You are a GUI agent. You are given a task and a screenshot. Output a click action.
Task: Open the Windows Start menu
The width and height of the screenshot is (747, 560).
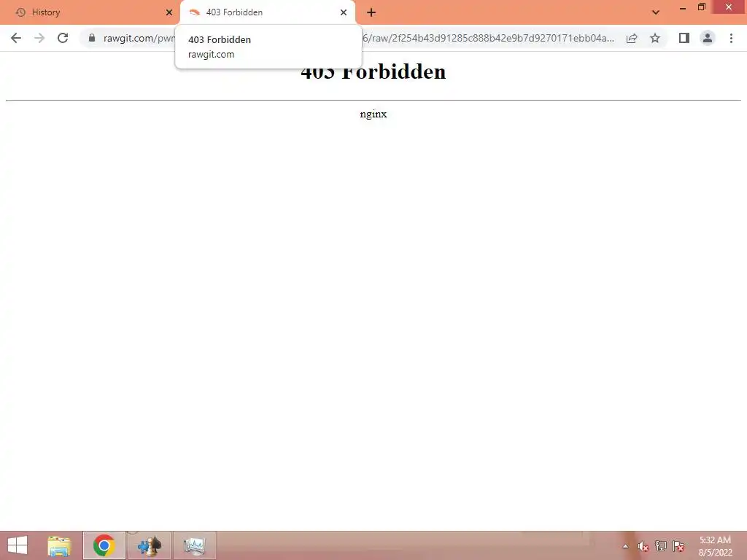click(18, 545)
